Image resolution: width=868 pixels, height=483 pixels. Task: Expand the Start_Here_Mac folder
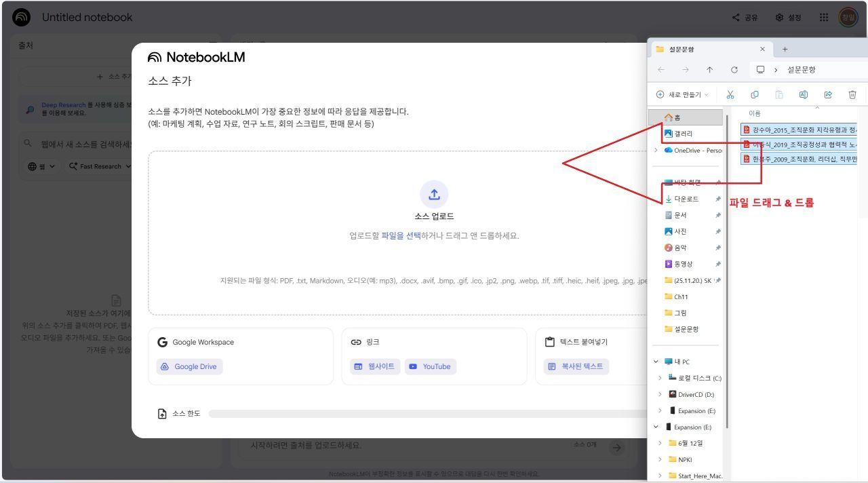(x=660, y=476)
